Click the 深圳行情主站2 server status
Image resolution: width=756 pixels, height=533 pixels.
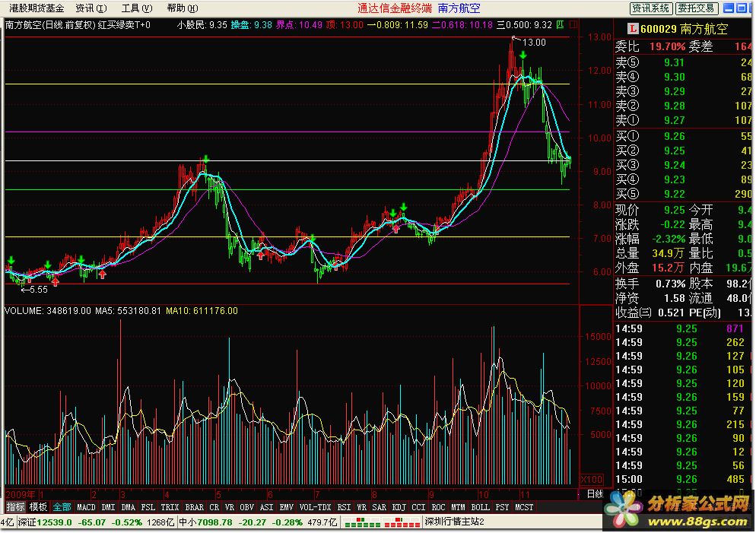(455, 522)
